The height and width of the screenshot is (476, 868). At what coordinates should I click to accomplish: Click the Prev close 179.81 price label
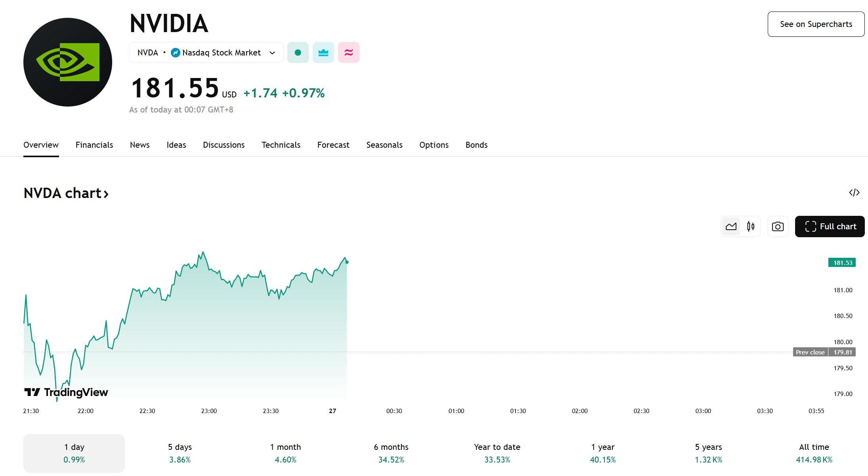pyautogui.click(x=824, y=352)
